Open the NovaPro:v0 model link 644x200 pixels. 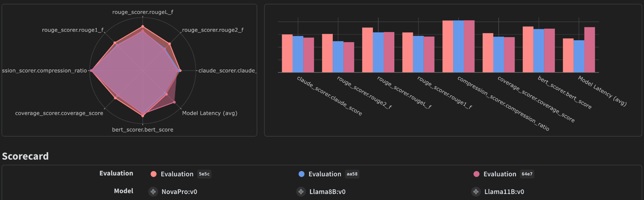179,191
